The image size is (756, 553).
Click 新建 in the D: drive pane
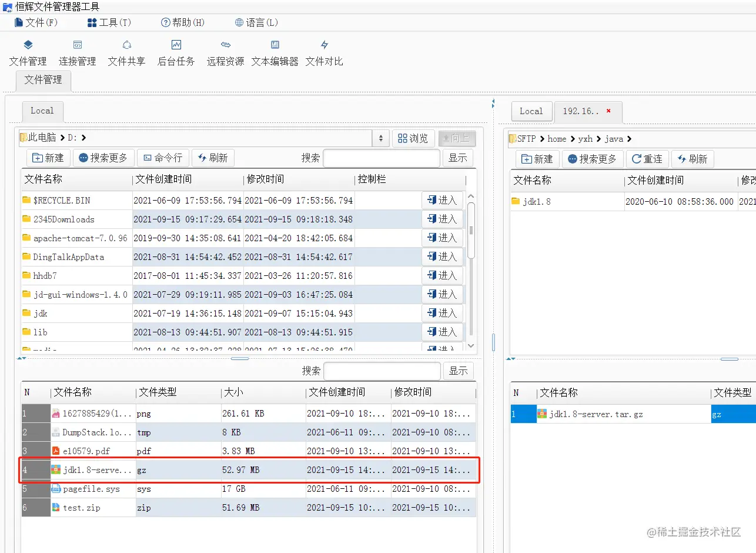[48, 158]
